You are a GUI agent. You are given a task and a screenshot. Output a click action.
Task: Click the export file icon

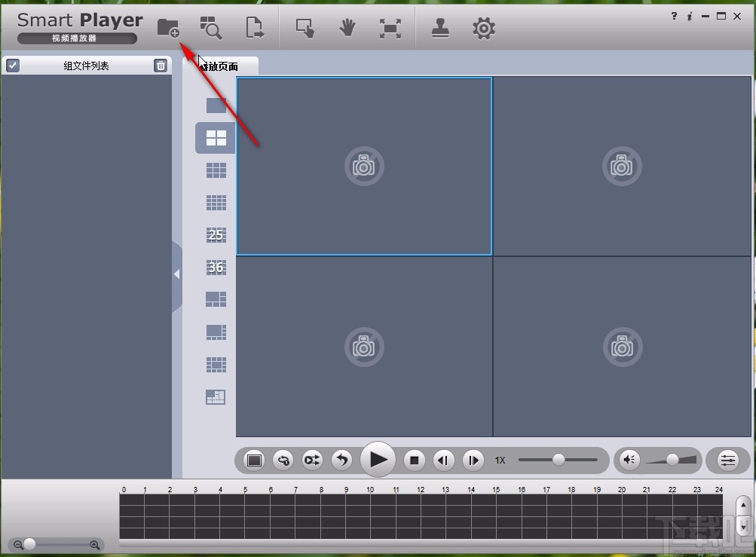click(255, 28)
